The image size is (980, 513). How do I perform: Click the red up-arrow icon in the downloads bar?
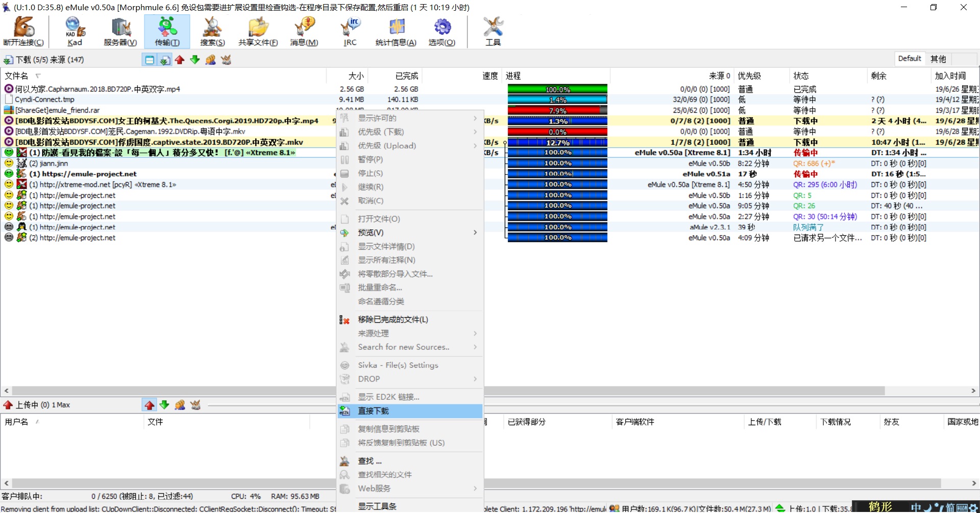click(x=180, y=60)
